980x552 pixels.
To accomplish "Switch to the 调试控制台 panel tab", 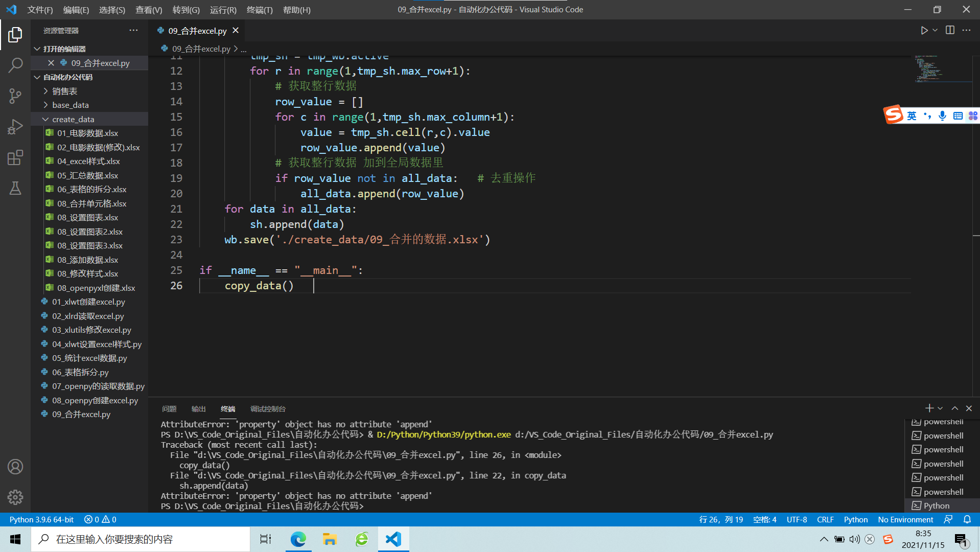I will 268,409.
